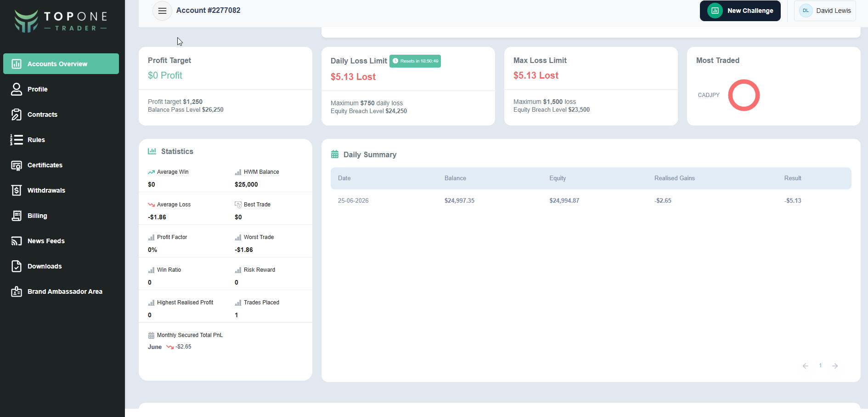Click the Rules list icon

[x=17, y=140]
